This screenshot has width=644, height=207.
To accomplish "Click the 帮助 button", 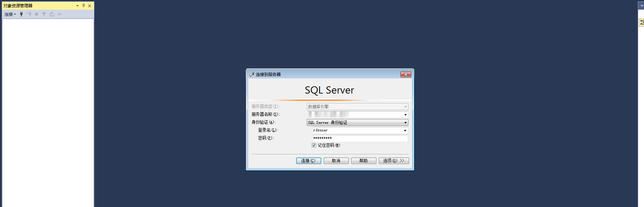I will pos(364,161).
